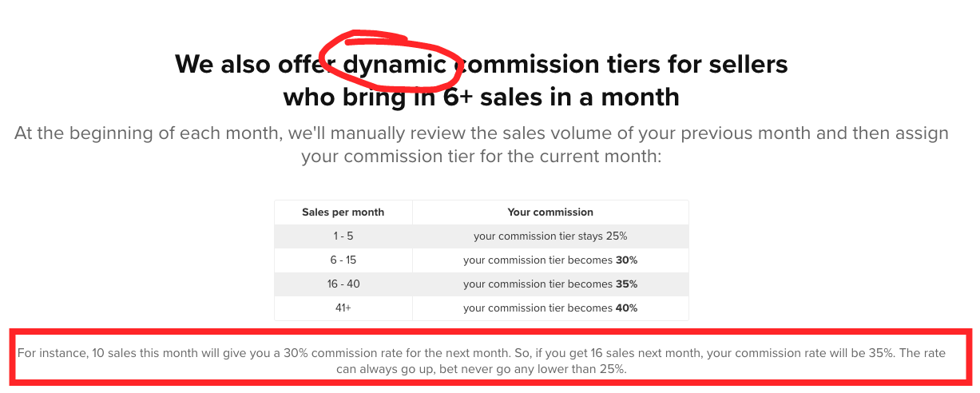Click the "At the beginning of each month" paragraph
The height and width of the screenshot is (393, 980).
pyautogui.click(x=482, y=144)
